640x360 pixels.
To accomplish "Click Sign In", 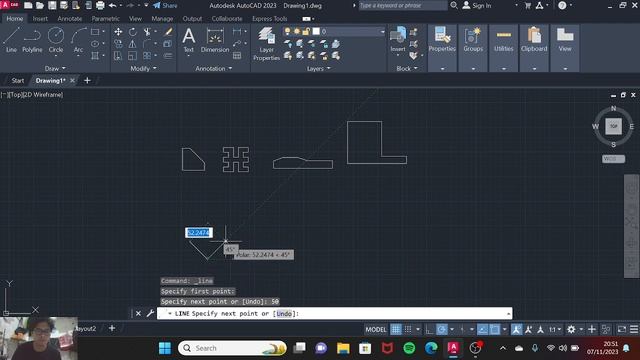I will coord(477,5).
